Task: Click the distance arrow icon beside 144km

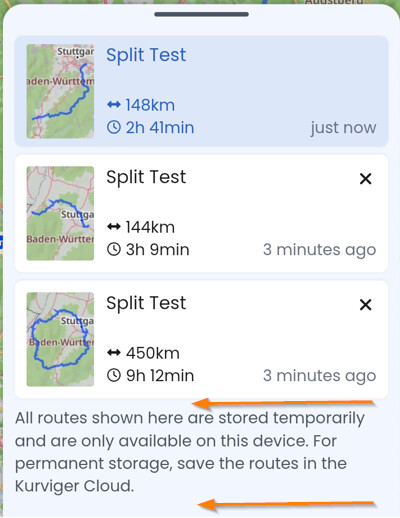Action: [x=114, y=227]
